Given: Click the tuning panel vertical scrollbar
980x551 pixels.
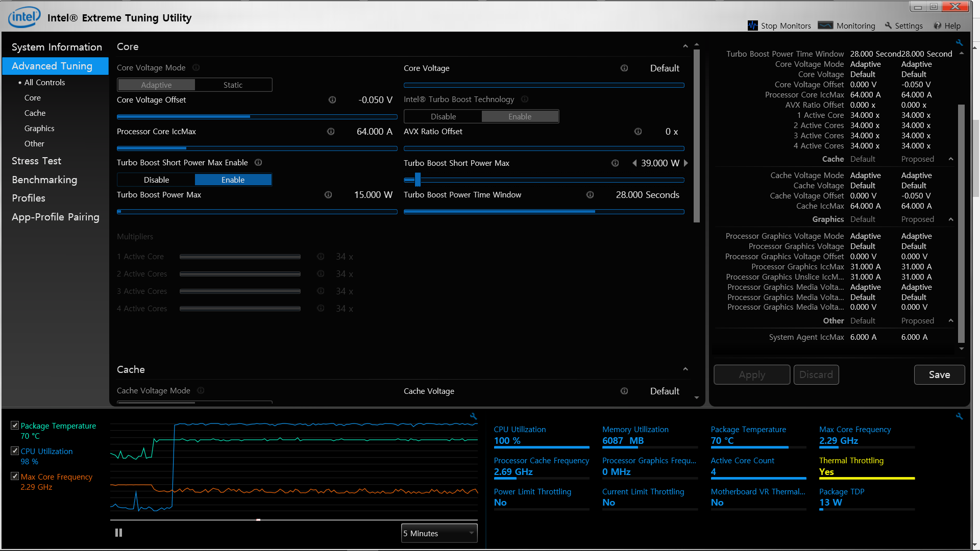Looking at the screenshot, I should click(697, 135).
